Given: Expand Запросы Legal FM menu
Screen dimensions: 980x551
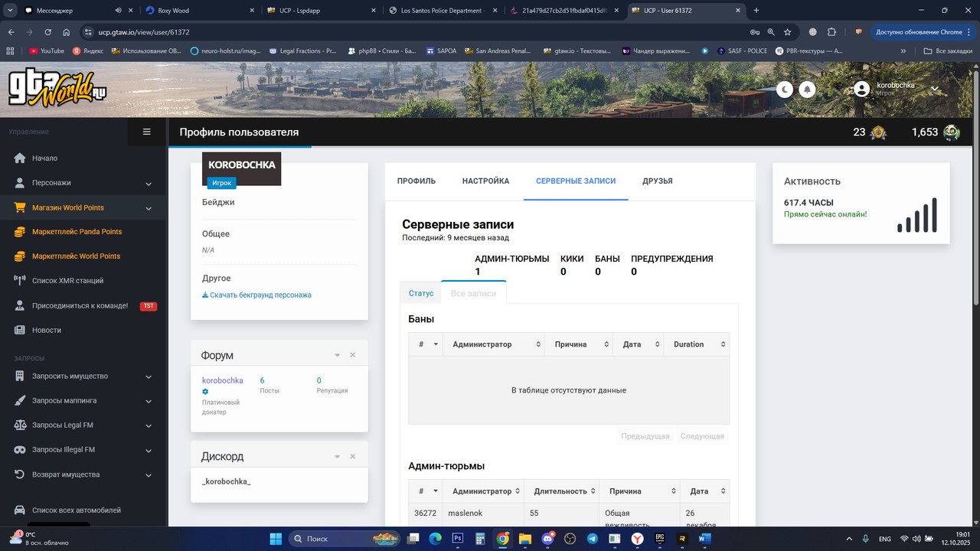Looking at the screenshot, I should pos(83,425).
